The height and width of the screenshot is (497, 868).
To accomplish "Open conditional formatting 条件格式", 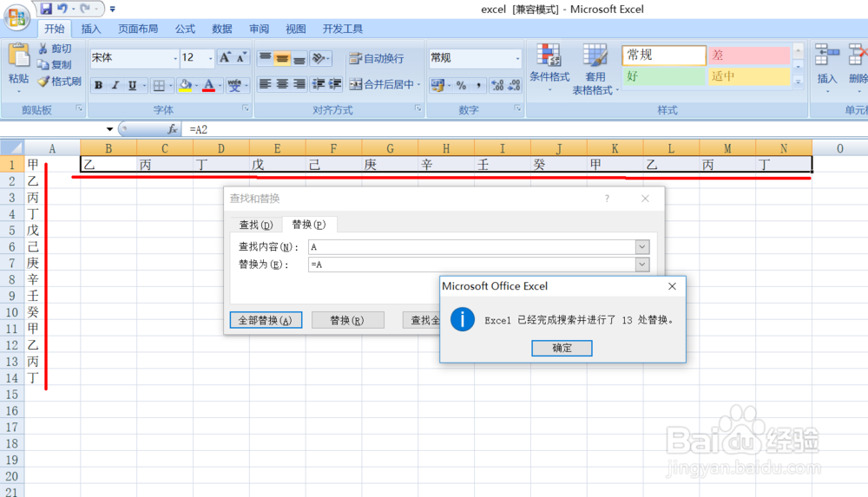I will tap(549, 69).
